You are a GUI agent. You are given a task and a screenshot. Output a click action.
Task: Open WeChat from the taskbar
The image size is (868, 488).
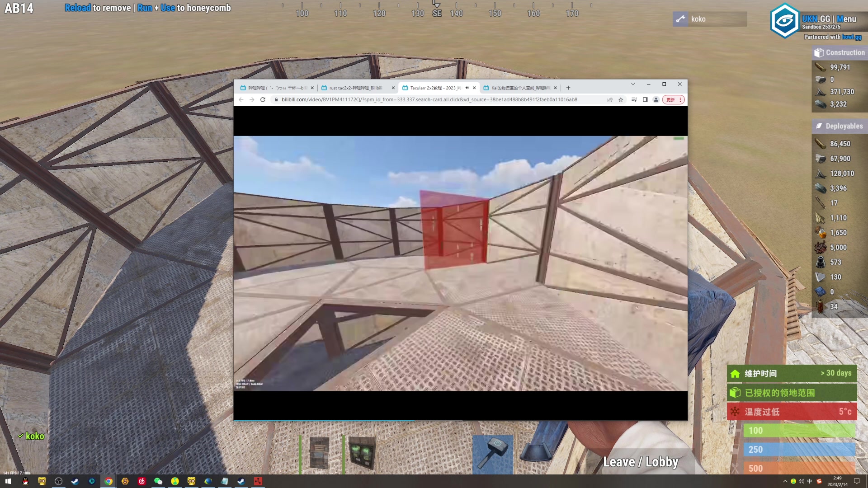158,481
